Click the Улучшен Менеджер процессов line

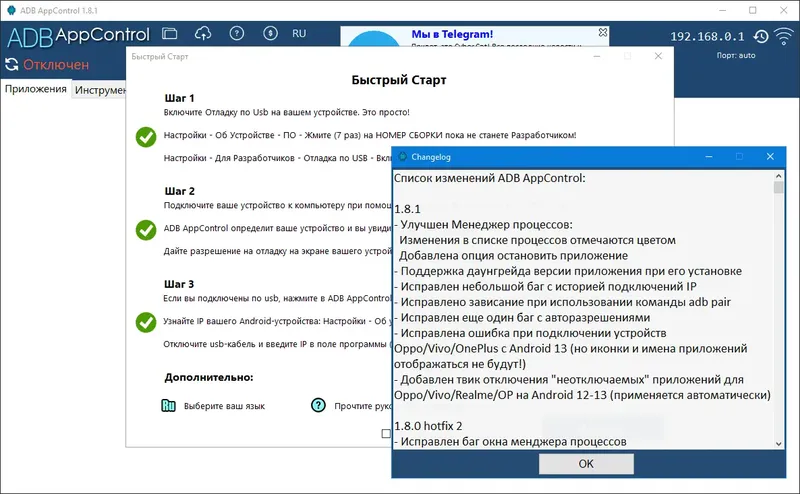click(483, 225)
